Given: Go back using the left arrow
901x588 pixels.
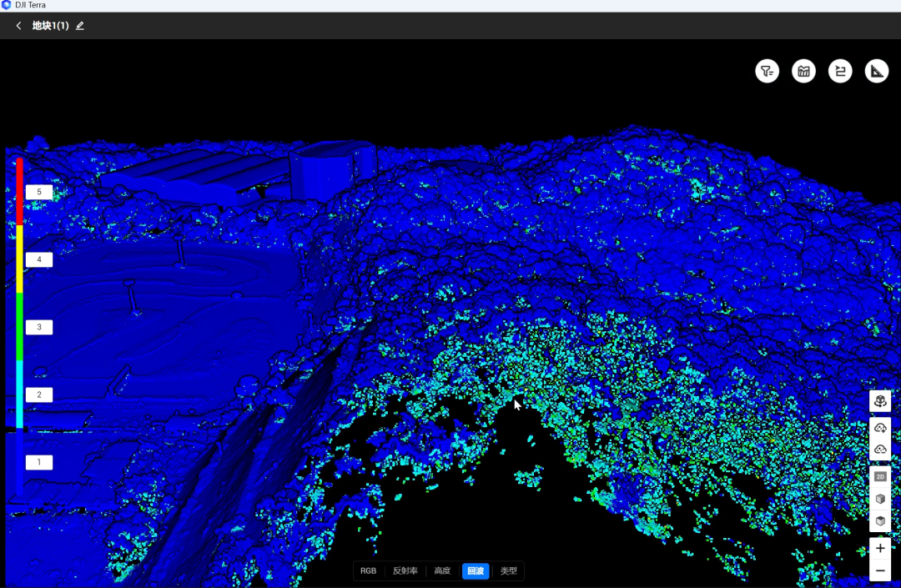Looking at the screenshot, I should click(18, 26).
